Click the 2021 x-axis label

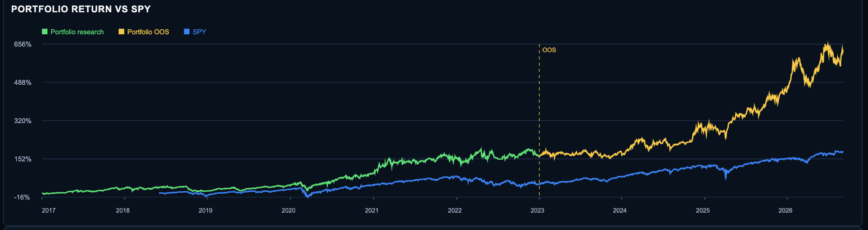pyautogui.click(x=372, y=211)
